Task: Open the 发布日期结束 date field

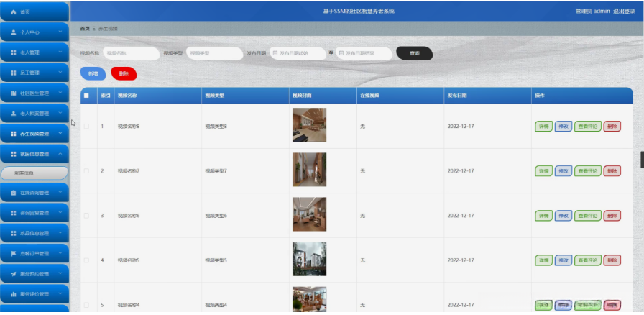Action: [364, 53]
